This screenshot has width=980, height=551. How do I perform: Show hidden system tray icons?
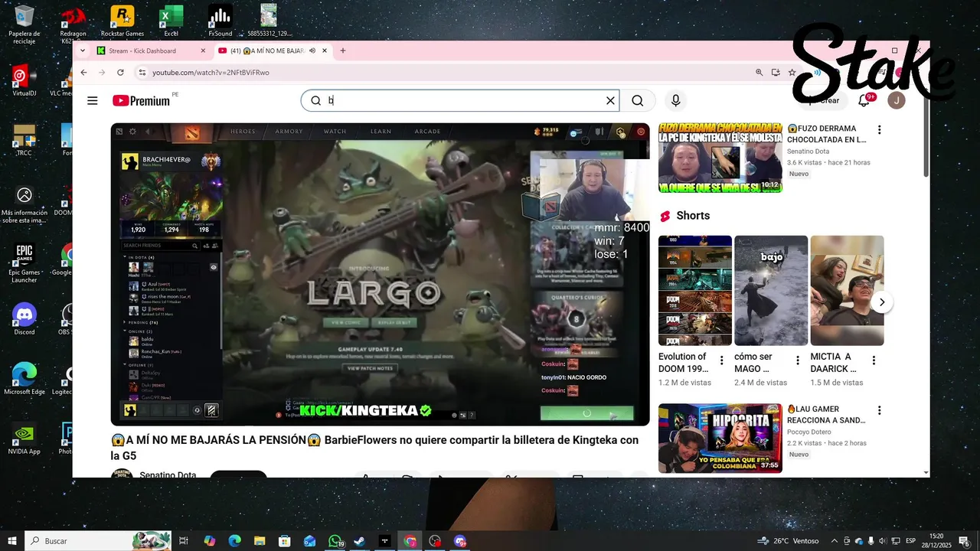coord(835,541)
